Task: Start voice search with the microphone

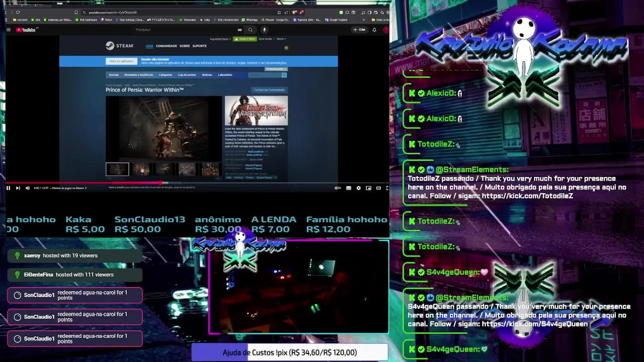Action: [264, 30]
